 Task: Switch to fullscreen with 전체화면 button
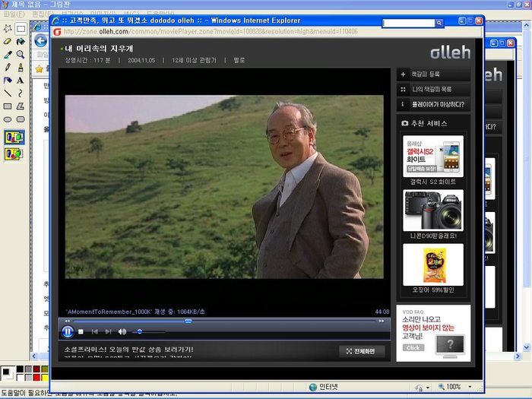coord(362,351)
